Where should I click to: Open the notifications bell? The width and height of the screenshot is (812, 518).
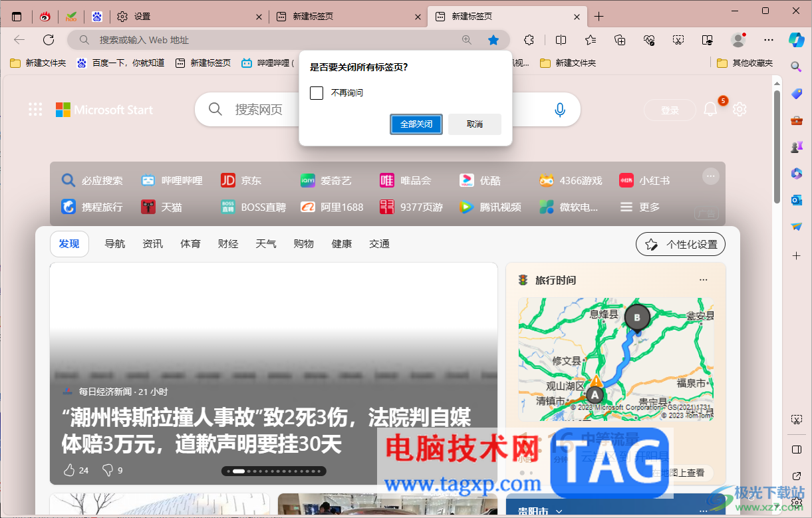[x=711, y=110]
